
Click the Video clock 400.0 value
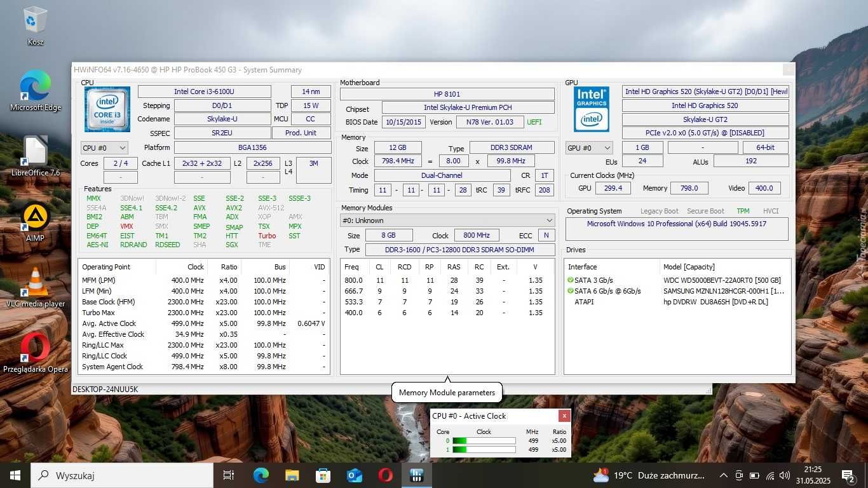click(x=764, y=188)
